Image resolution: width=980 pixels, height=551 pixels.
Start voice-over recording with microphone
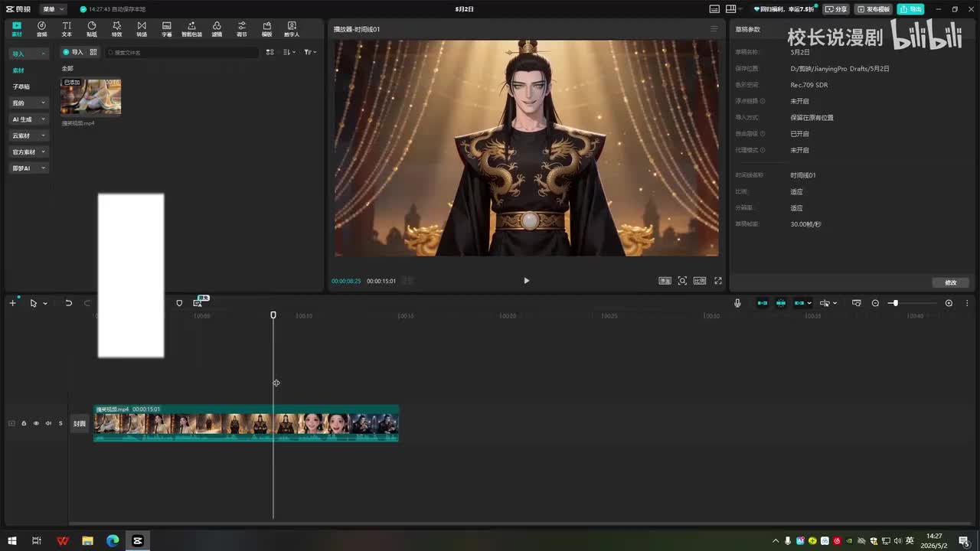tap(737, 303)
